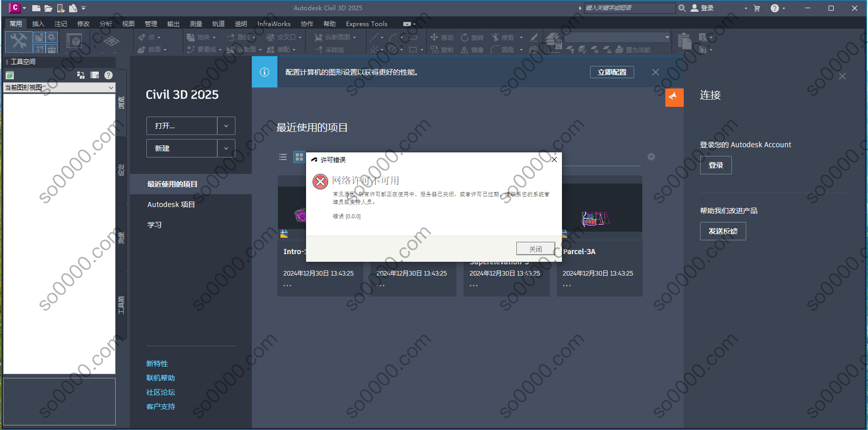This screenshot has width=868, height=430.
Task: Open Autodesk 项目 section
Action: pos(171,205)
